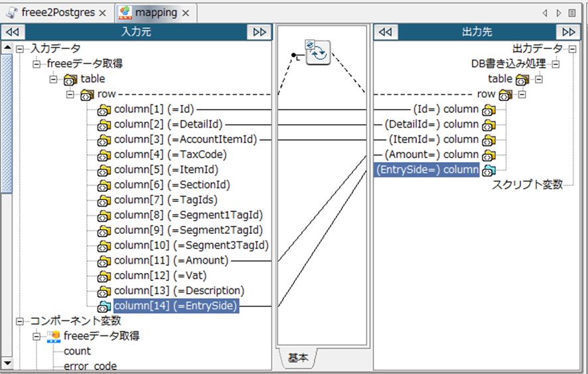
Task: Click output table folder icon
Action: click(522, 80)
